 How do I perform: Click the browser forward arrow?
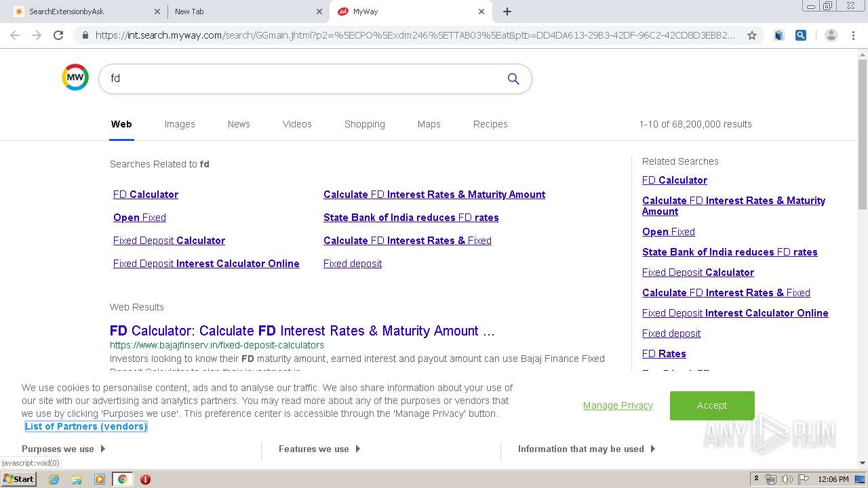point(37,35)
